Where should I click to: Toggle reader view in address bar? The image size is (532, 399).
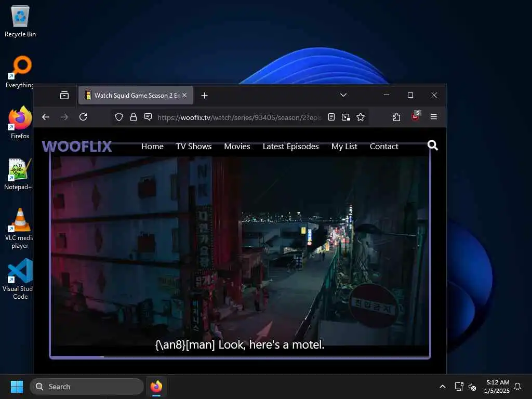(x=331, y=117)
